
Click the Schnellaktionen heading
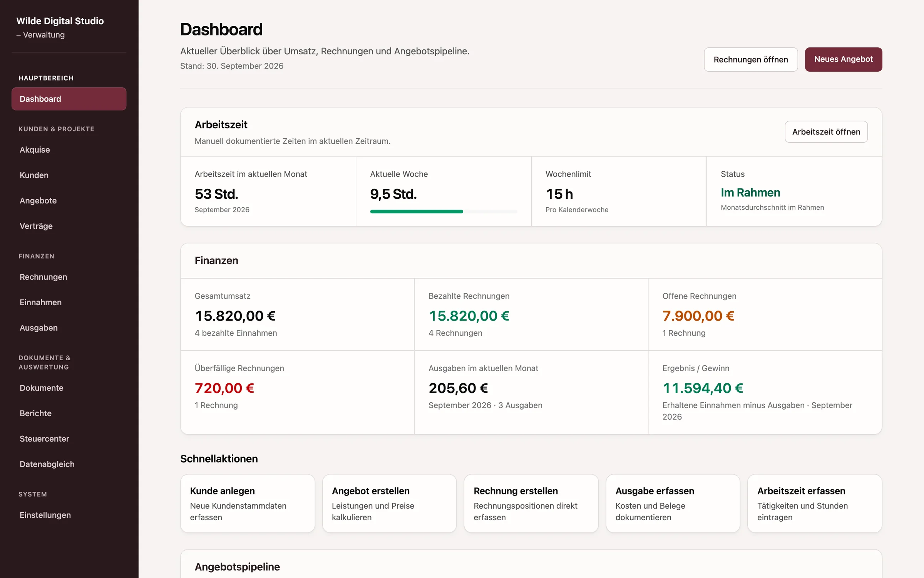click(x=219, y=459)
